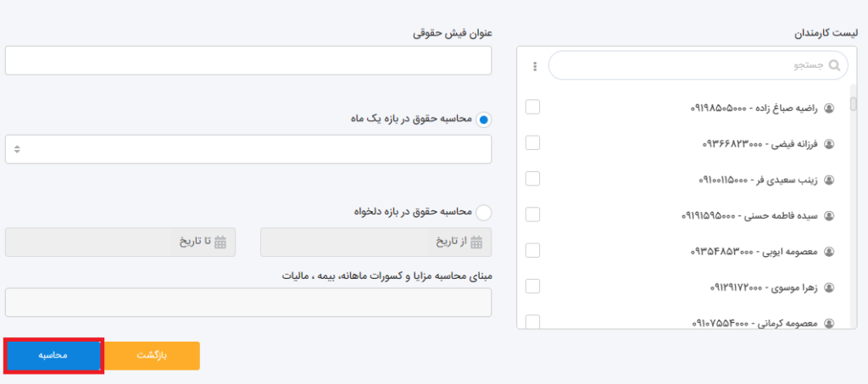Choose محاسبه حقوق در بازه دلخواه option
Screen dimensions: 868x384
point(483,212)
